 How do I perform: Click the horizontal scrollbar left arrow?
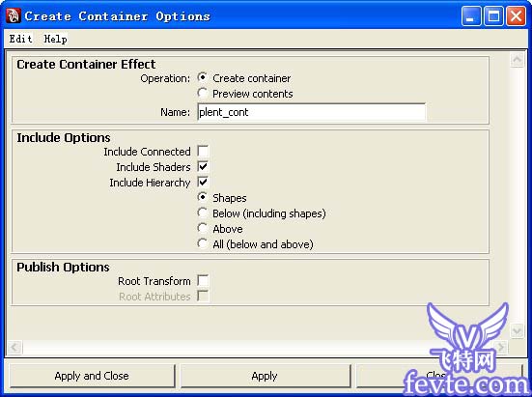(x=14, y=348)
